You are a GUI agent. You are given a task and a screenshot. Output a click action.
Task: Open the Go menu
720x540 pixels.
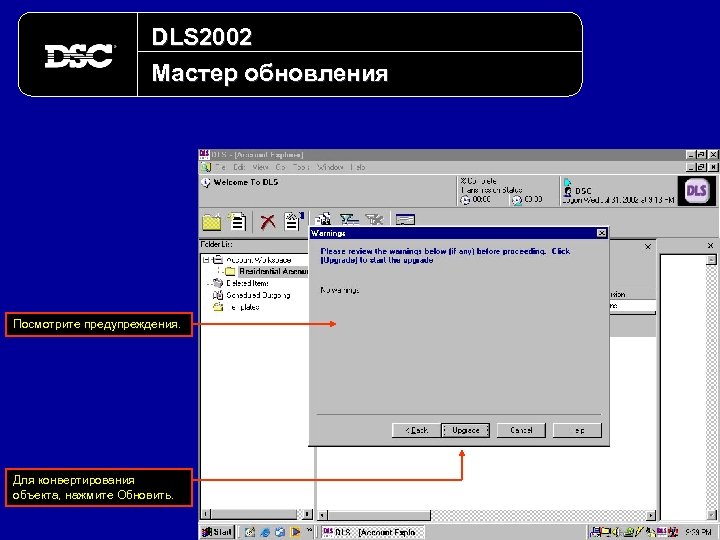click(x=281, y=167)
